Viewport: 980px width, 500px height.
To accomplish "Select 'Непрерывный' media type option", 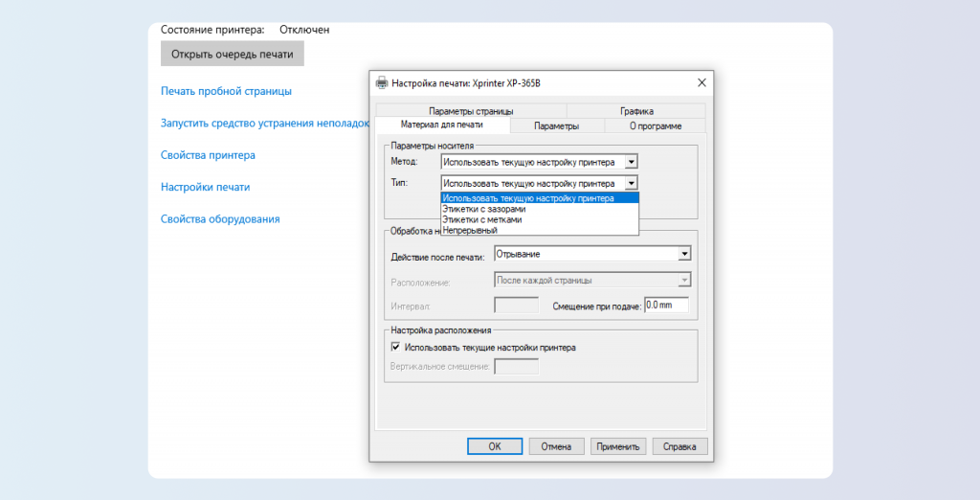I will (470, 230).
